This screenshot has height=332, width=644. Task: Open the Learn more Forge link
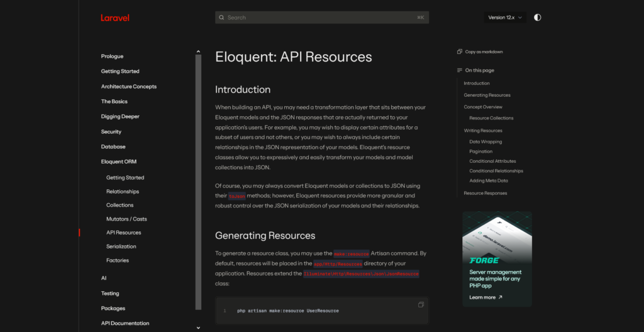486,297
